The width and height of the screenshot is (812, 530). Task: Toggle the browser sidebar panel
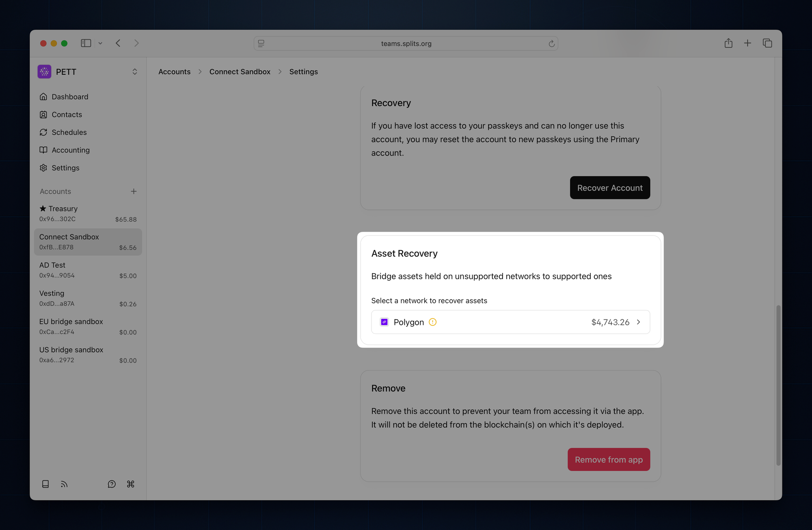tap(86, 43)
